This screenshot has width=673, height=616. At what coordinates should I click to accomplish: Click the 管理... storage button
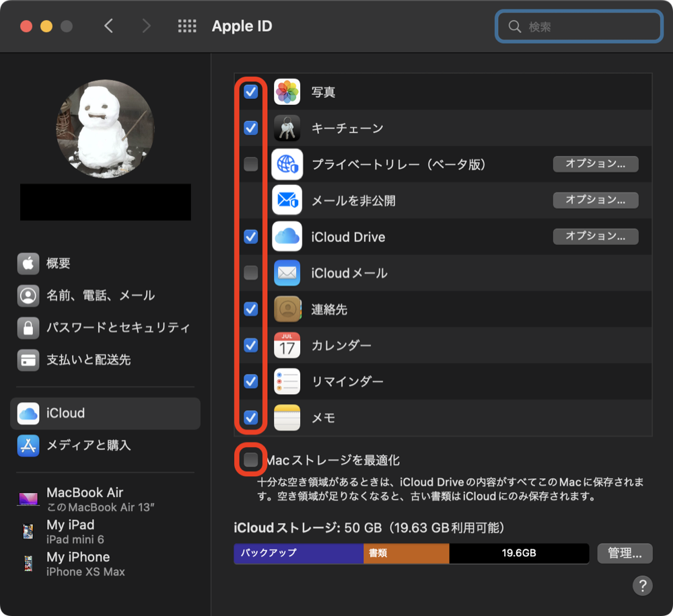pyautogui.click(x=625, y=553)
